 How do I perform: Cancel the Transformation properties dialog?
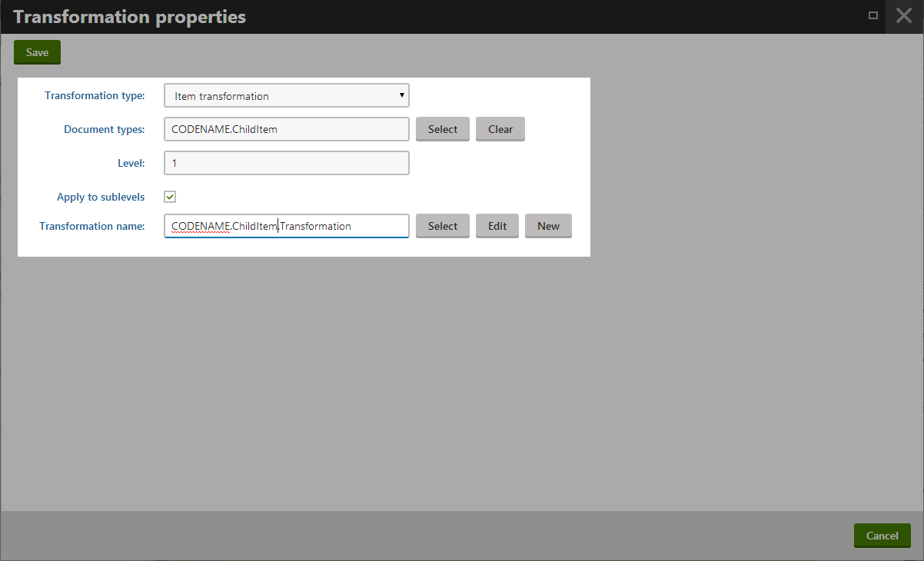(x=882, y=536)
